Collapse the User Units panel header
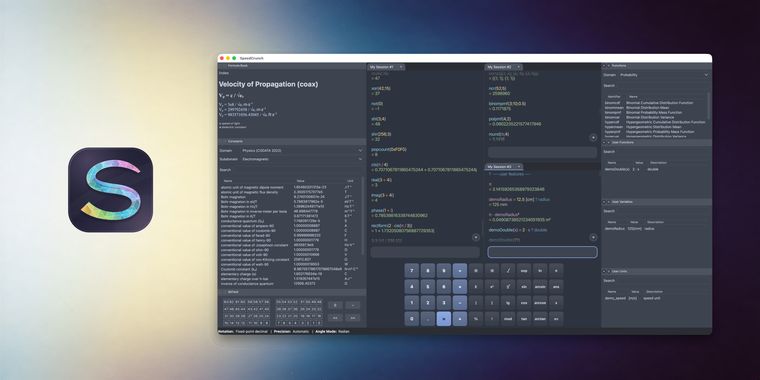 click(657, 271)
